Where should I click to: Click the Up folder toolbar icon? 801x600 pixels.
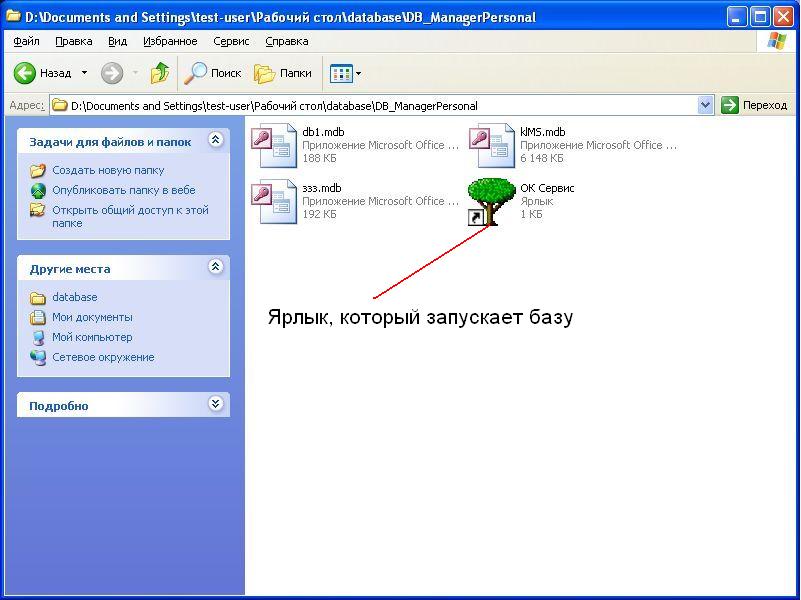[x=160, y=73]
